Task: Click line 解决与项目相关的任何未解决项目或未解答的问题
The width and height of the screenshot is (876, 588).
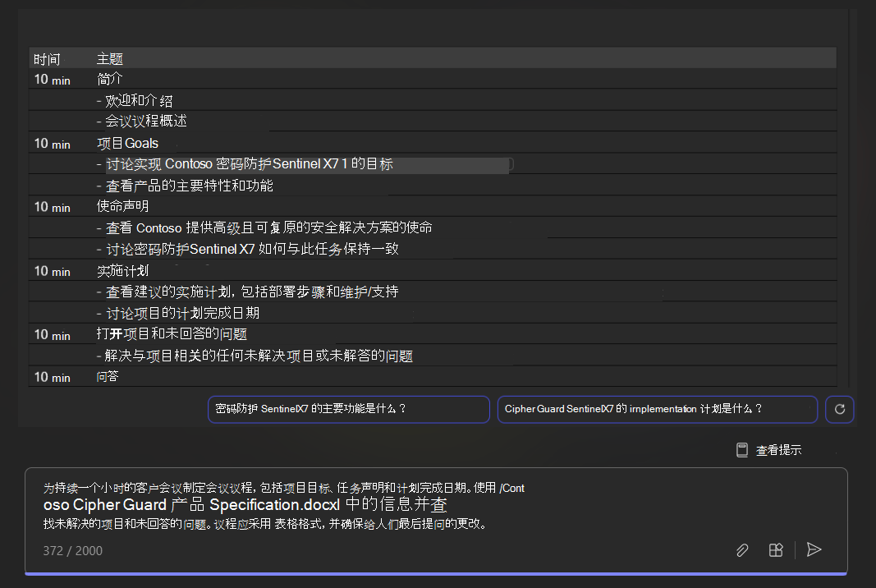Action: pyautogui.click(x=255, y=356)
